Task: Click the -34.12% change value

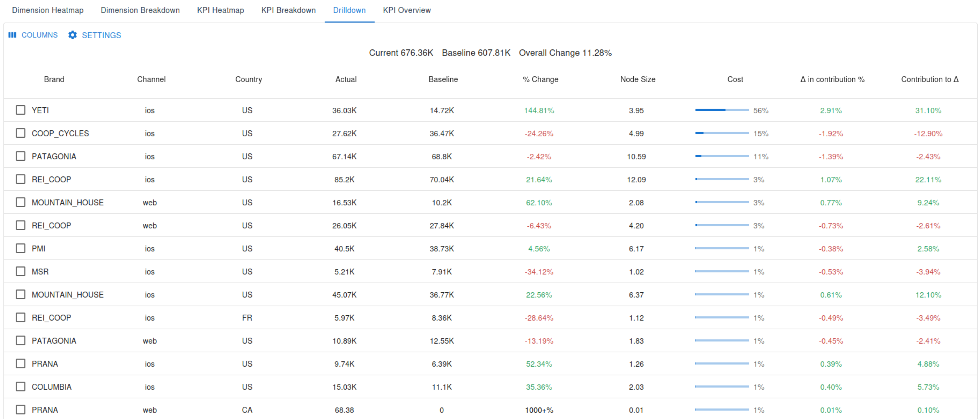Action: pyautogui.click(x=539, y=272)
